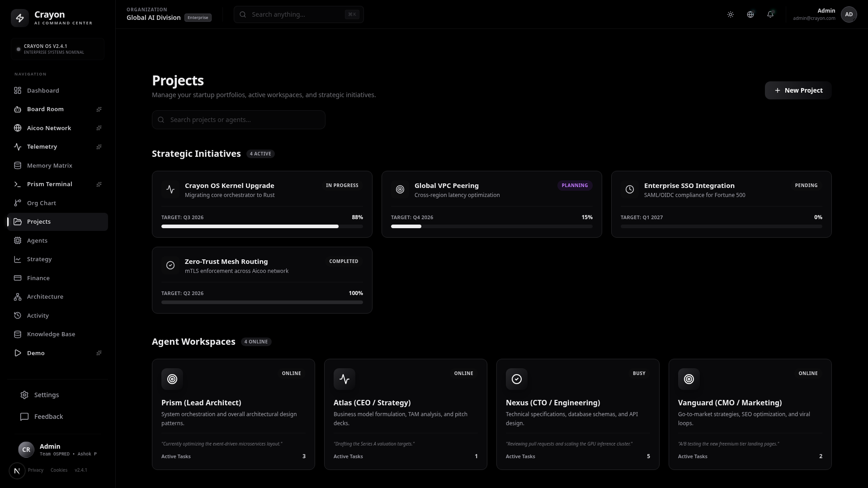Click the Global VPC Peering progress bar

tap(492, 226)
